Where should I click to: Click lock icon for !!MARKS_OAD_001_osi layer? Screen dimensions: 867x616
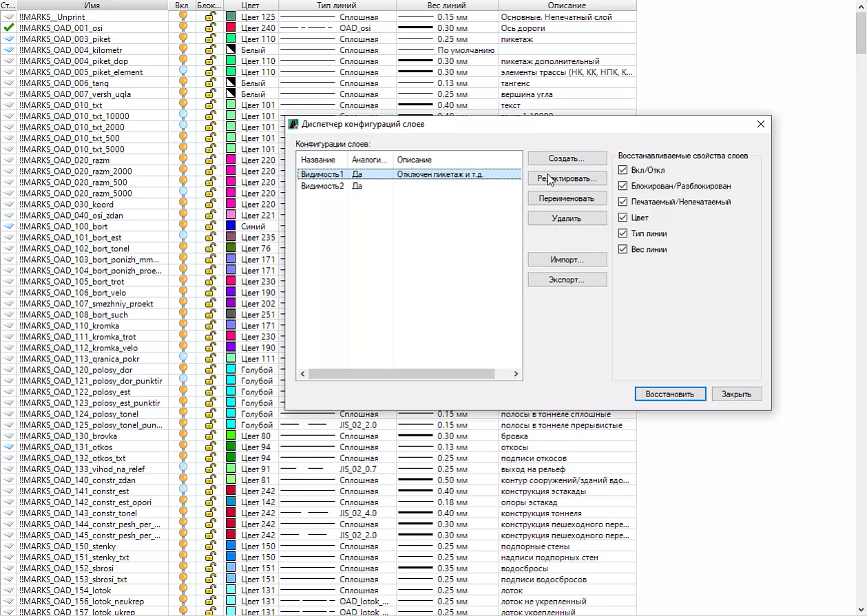(x=211, y=28)
